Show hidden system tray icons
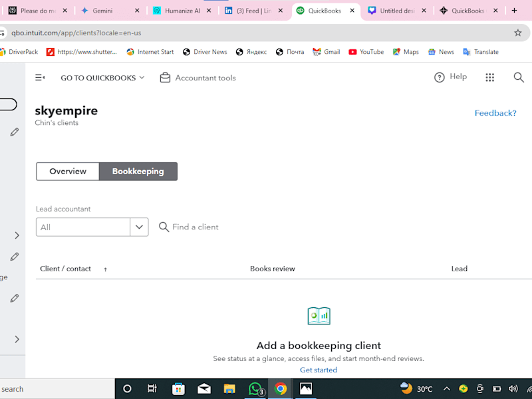The image size is (532, 399). tap(446, 389)
